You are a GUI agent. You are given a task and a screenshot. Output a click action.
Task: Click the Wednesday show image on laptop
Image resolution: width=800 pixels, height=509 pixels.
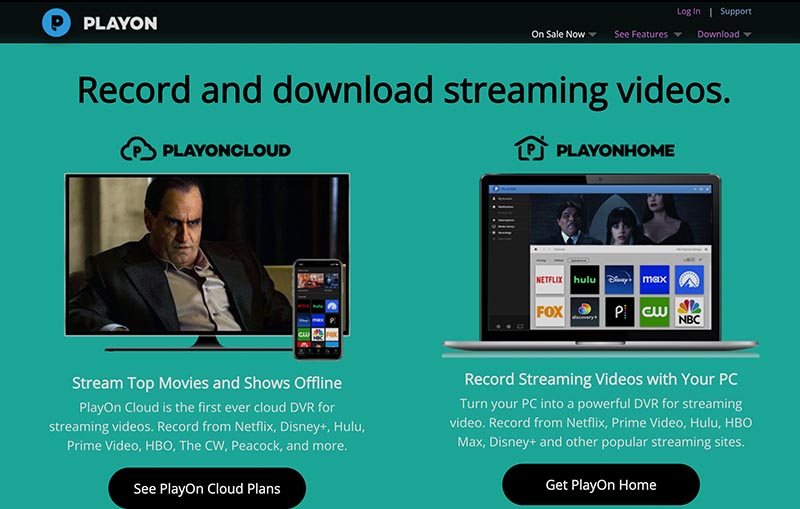[620, 218]
